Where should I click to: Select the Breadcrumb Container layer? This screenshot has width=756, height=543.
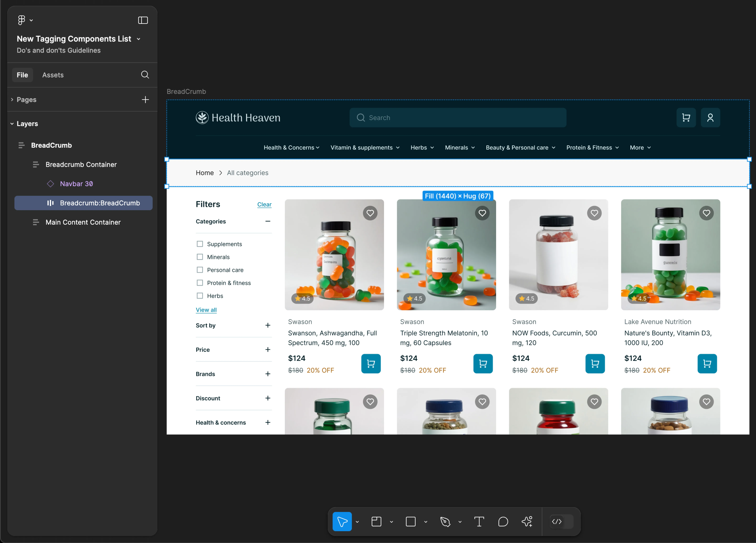coord(81,164)
